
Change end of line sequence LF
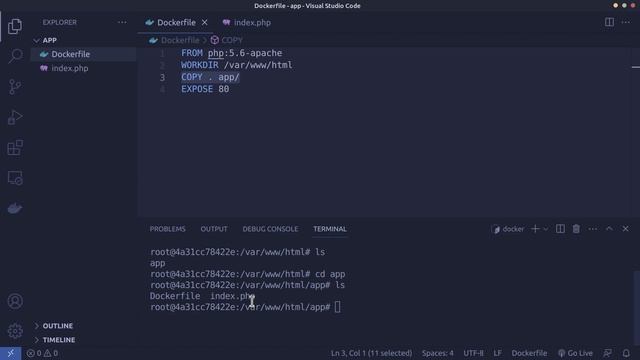497,353
